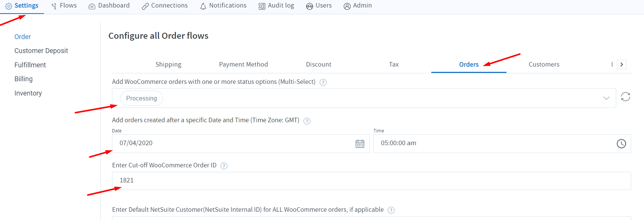The height and width of the screenshot is (220, 644).
Task: Open the Settings tab
Action: [22, 6]
